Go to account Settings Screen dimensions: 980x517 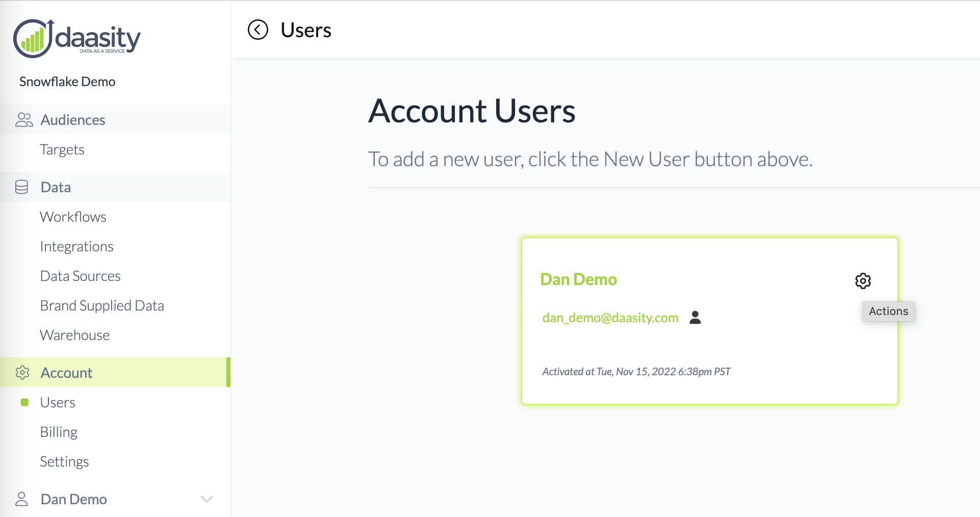[64, 461]
